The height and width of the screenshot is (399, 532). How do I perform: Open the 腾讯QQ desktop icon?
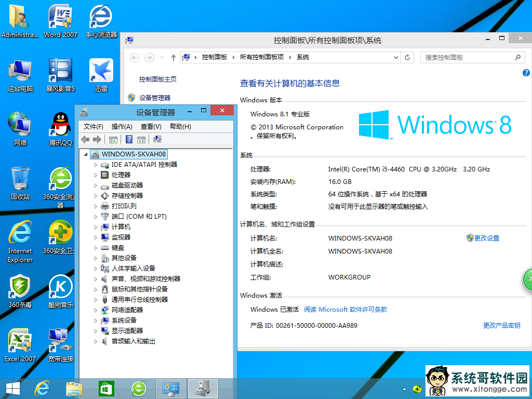60,129
